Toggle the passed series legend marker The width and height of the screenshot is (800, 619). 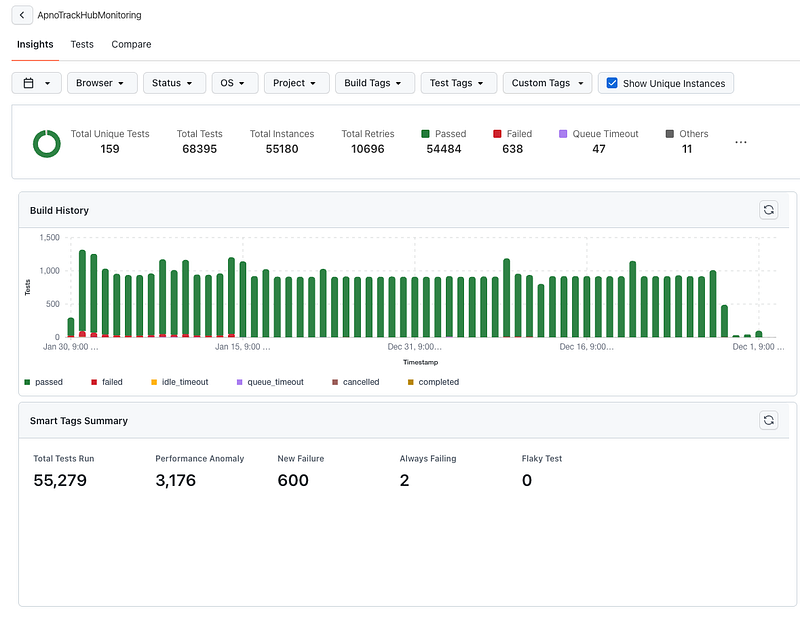point(27,382)
